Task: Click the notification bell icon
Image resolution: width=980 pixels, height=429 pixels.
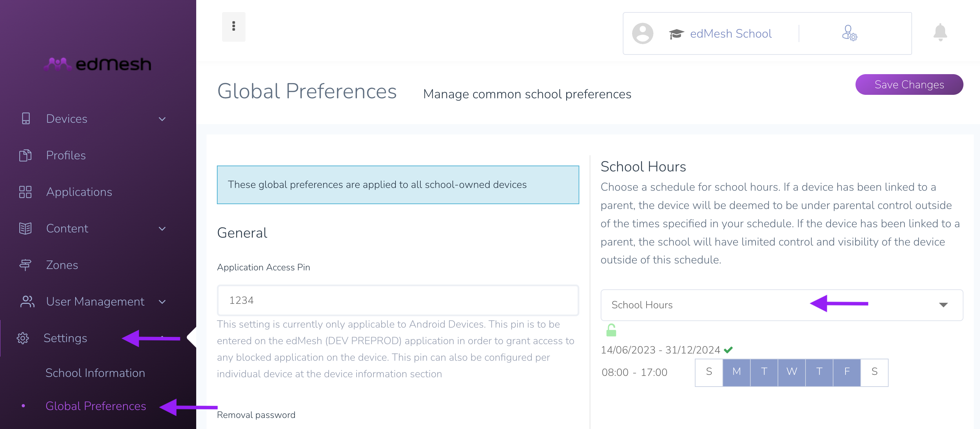Action: pyautogui.click(x=940, y=33)
